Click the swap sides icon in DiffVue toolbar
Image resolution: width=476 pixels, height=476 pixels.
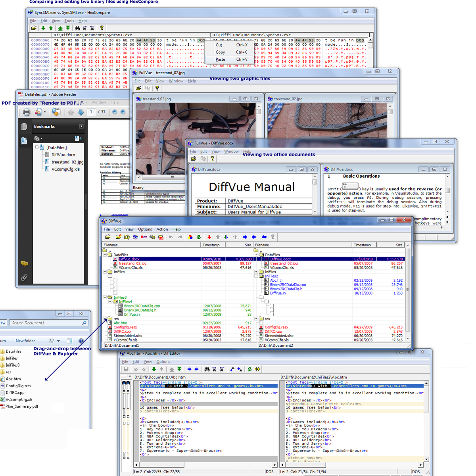click(x=264, y=237)
